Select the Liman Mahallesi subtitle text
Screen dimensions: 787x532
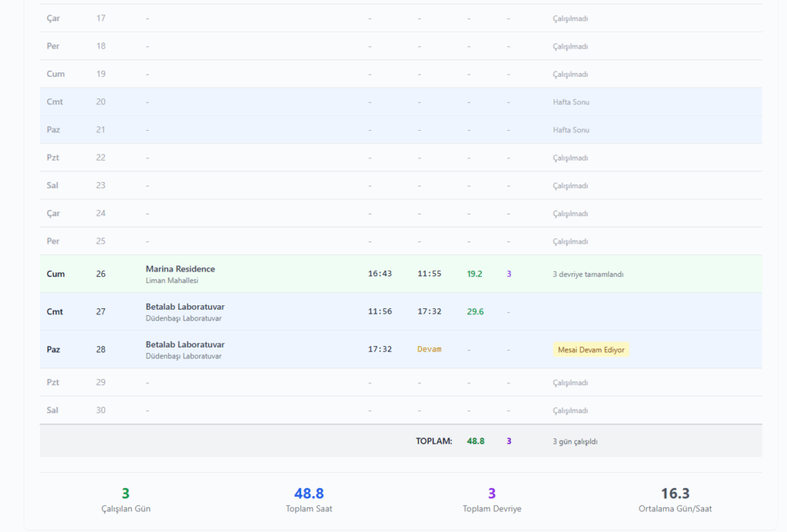click(x=171, y=281)
